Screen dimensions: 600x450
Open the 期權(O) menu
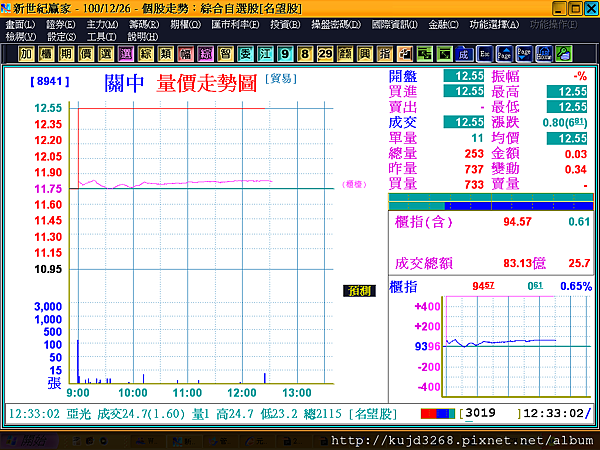[186, 25]
